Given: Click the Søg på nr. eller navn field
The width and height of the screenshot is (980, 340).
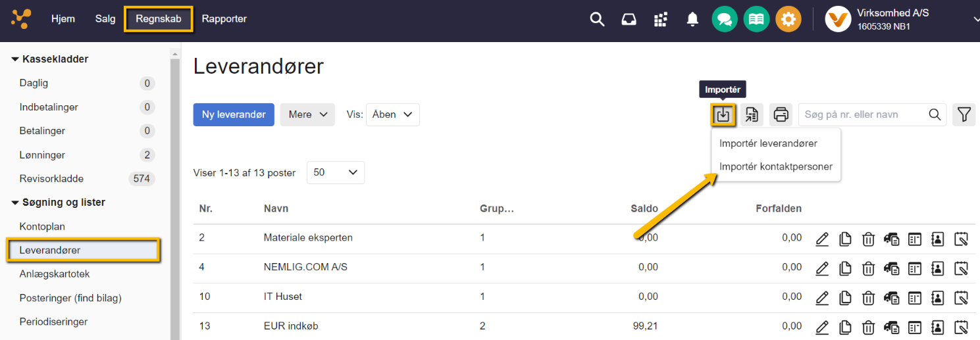Looking at the screenshot, I should click(x=861, y=114).
